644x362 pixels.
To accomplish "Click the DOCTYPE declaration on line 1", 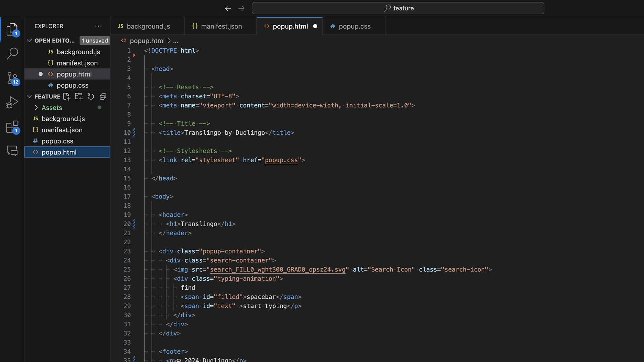I will pyautogui.click(x=171, y=51).
